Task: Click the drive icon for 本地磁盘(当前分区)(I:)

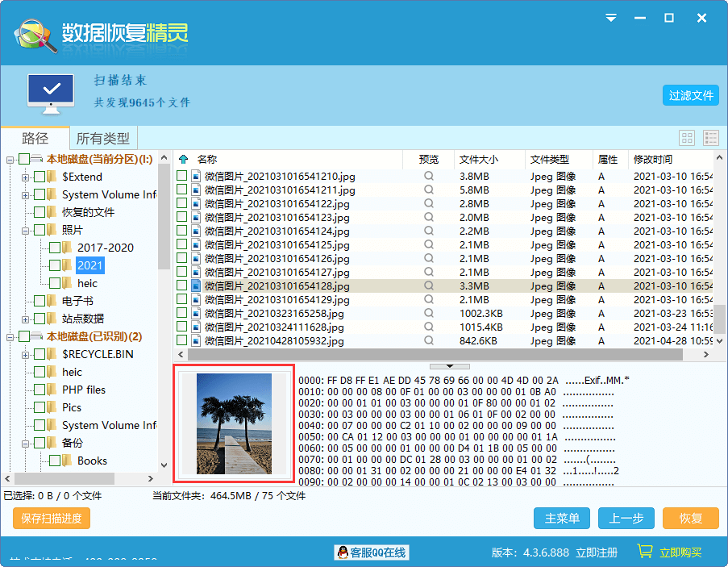Action: click(x=36, y=159)
